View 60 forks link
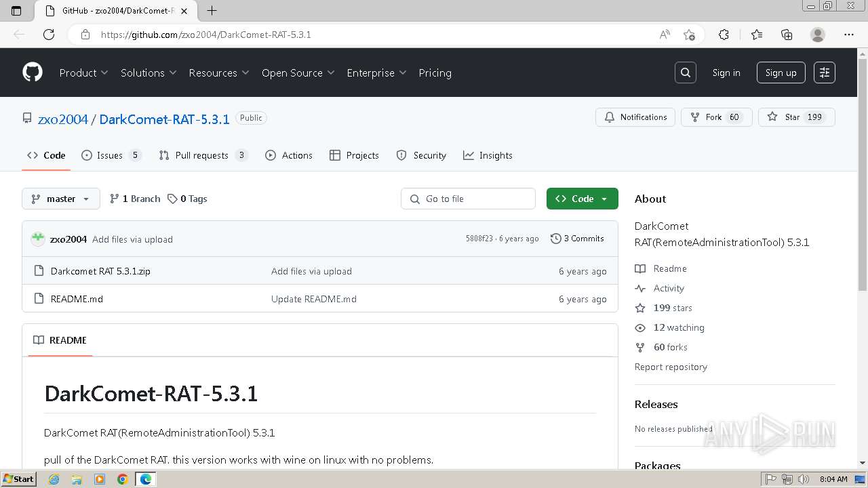This screenshot has height=488, width=868. [661, 347]
